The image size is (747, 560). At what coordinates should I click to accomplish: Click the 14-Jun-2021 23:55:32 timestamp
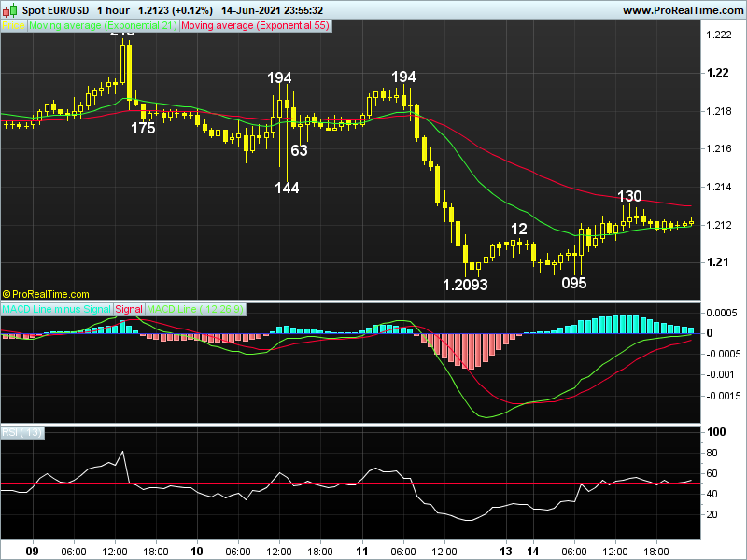[x=272, y=10]
